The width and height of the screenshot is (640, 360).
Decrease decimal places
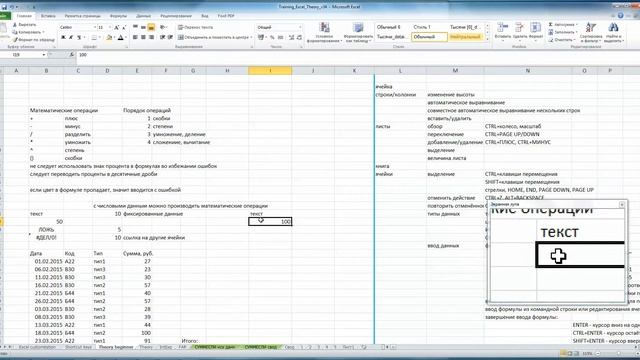[x=299, y=38]
